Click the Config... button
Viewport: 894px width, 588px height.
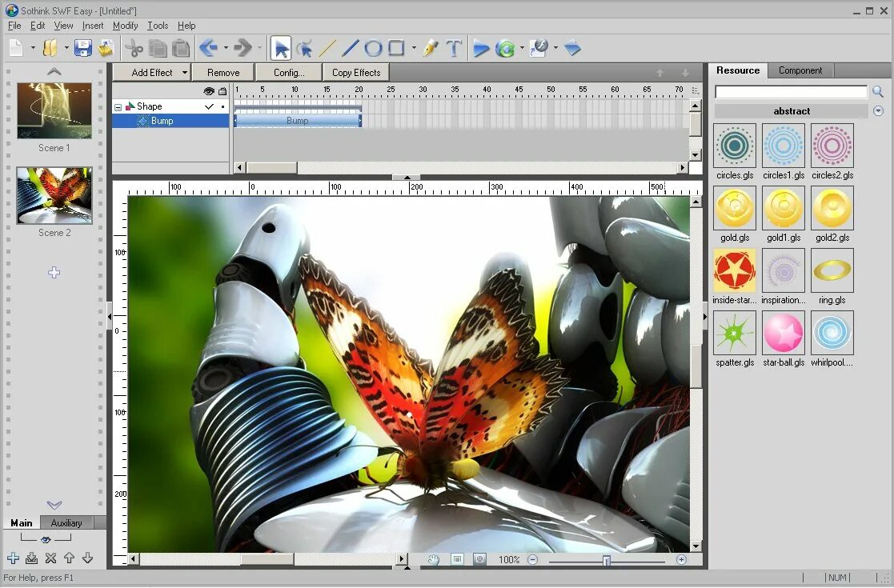(289, 72)
